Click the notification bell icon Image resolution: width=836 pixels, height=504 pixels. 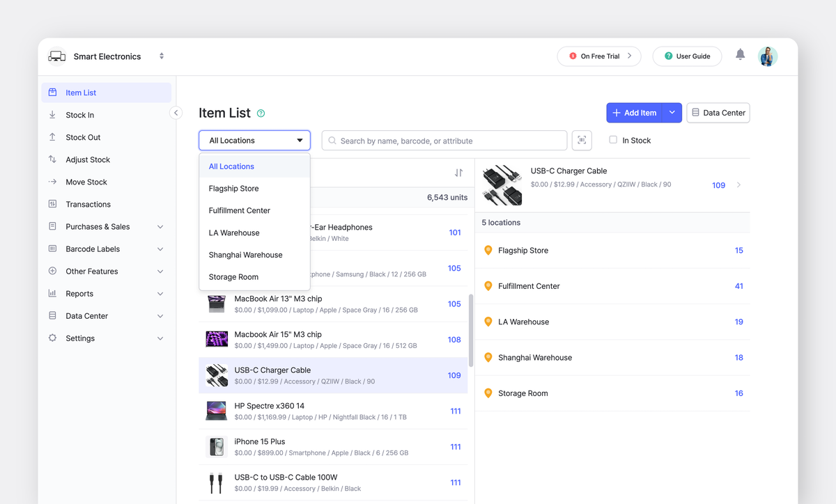(740, 54)
